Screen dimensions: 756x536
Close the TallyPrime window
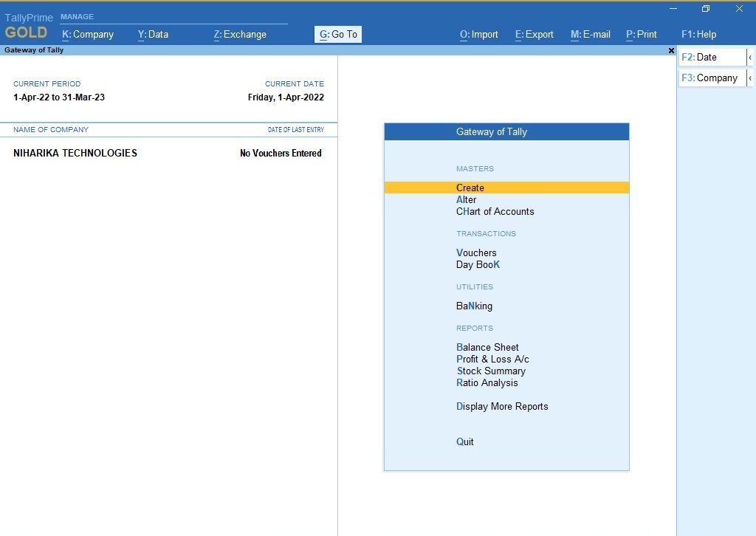pyautogui.click(x=739, y=9)
